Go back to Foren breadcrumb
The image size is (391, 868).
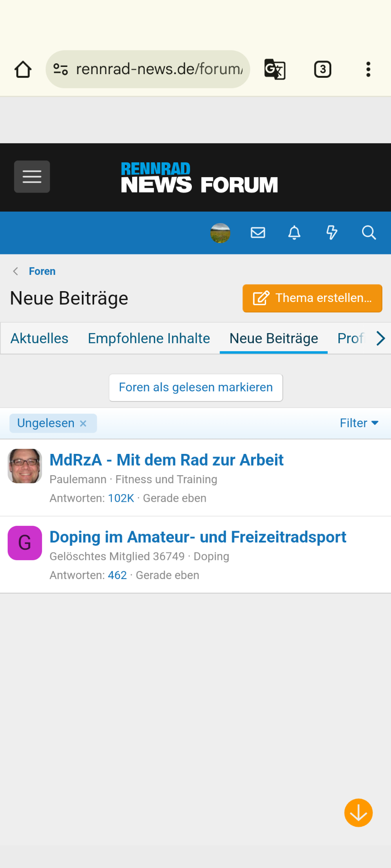tap(42, 271)
